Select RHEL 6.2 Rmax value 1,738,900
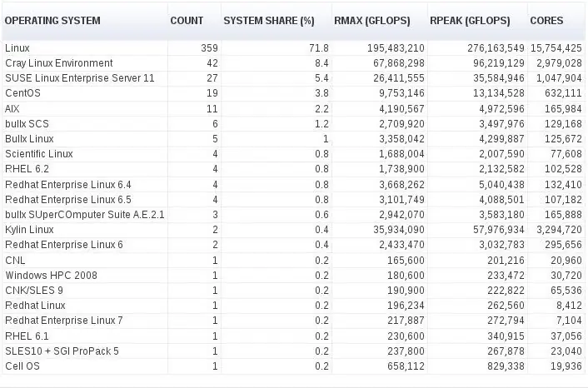 point(401,169)
